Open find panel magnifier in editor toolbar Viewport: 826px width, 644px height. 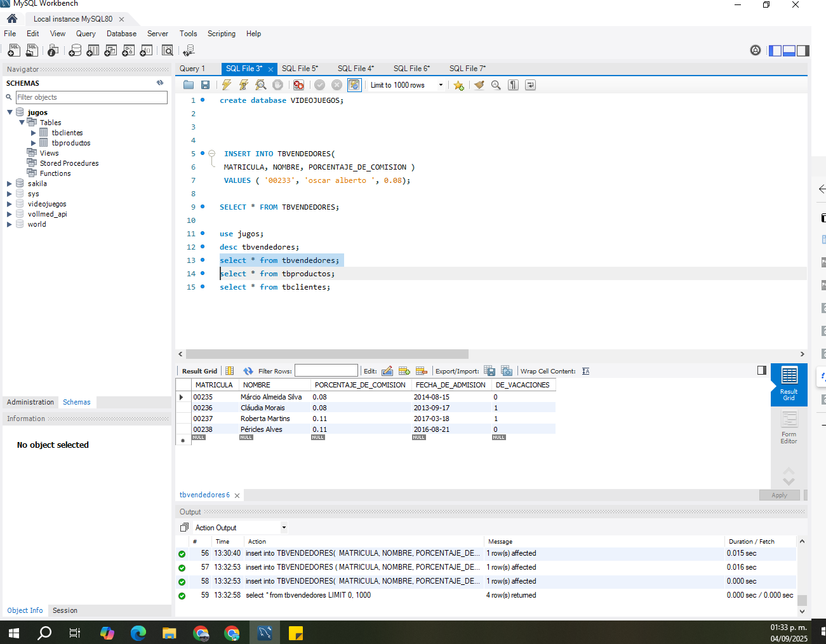(x=496, y=85)
